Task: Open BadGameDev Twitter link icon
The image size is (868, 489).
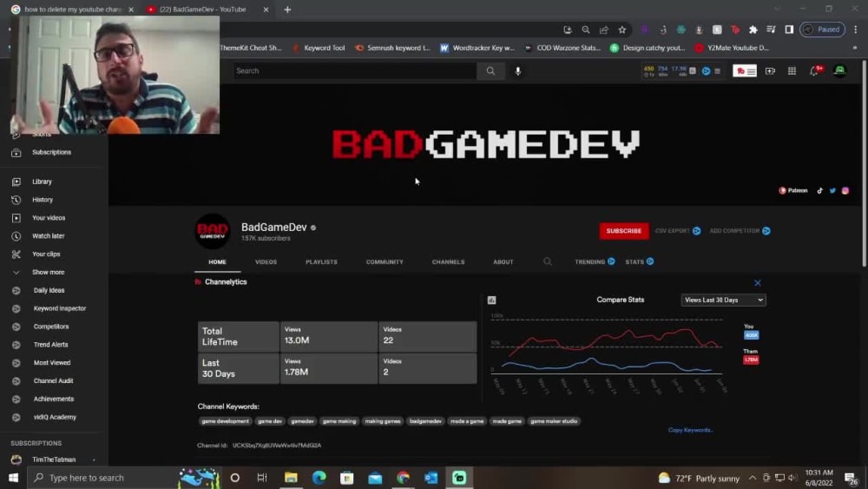Action: (832, 190)
